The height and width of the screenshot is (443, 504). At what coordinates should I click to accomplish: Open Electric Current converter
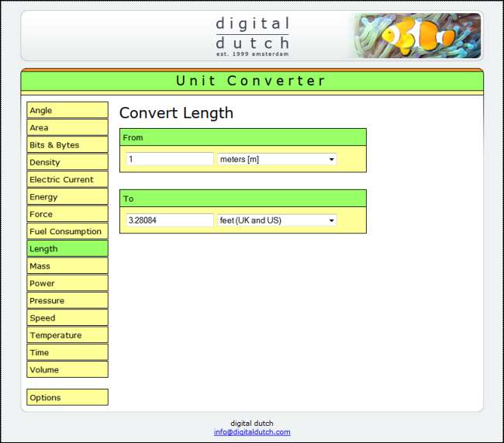click(67, 179)
